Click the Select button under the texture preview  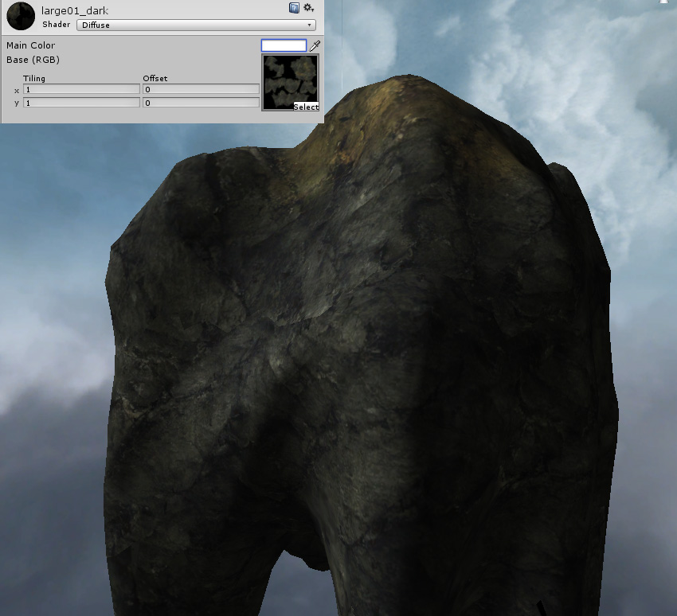click(307, 107)
